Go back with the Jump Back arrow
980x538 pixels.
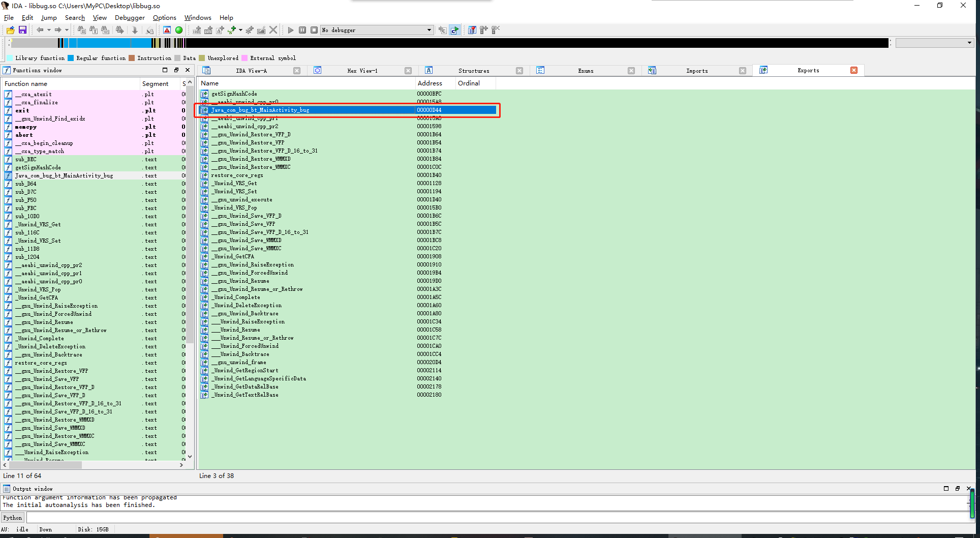pyautogui.click(x=40, y=30)
